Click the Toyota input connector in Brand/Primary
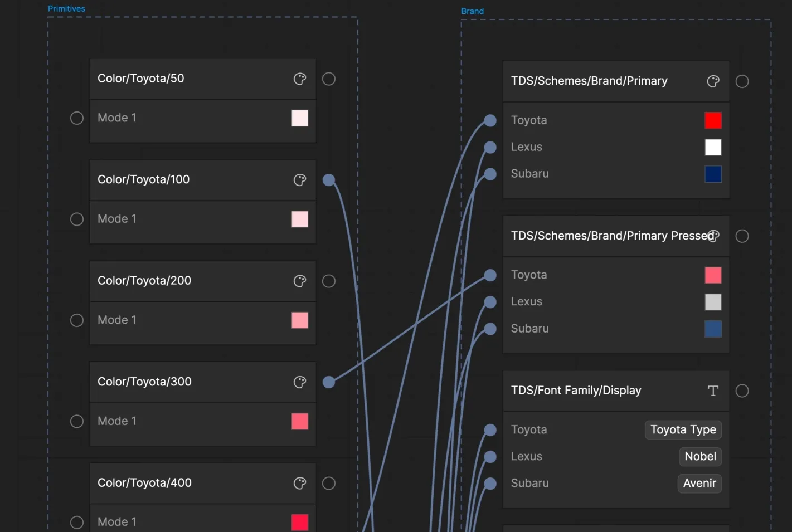 [x=490, y=120]
